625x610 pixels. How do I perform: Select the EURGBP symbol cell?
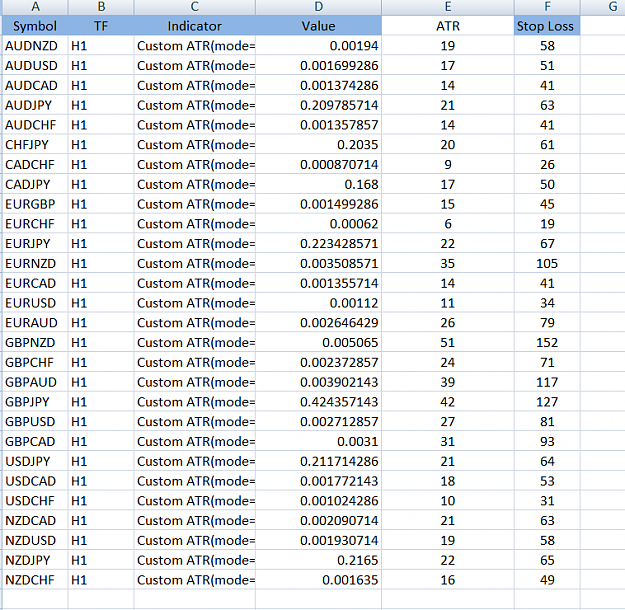point(35,204)
